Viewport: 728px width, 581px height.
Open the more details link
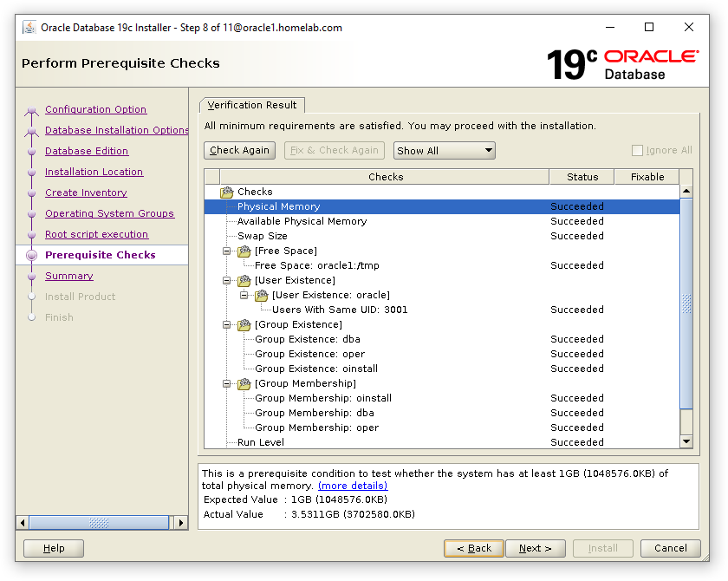(x=353, y=486)
